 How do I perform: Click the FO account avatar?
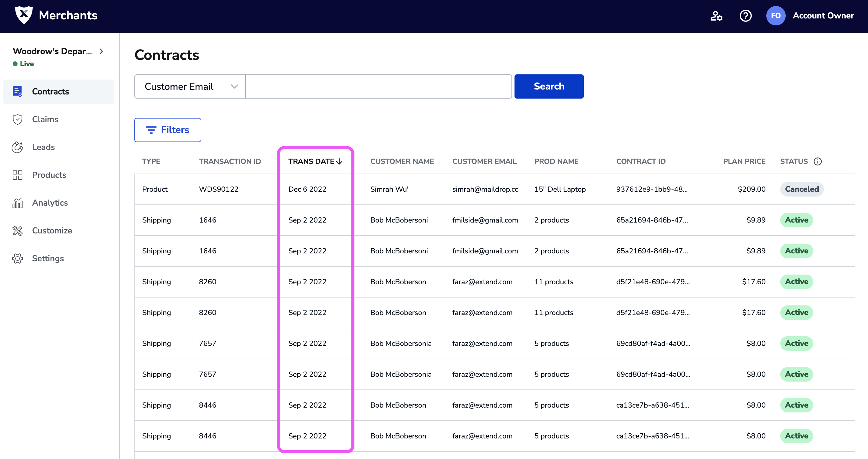click(775, 16)
